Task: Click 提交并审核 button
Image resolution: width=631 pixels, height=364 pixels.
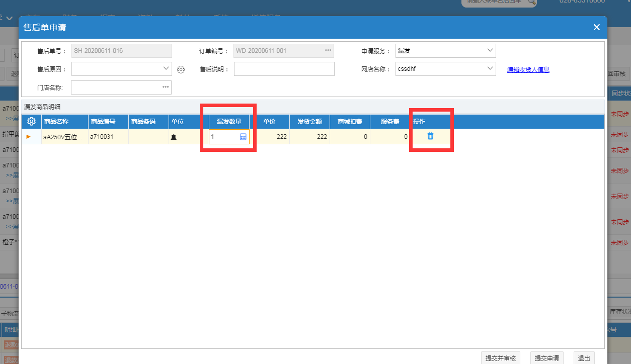Action: (x=501, y=358)
